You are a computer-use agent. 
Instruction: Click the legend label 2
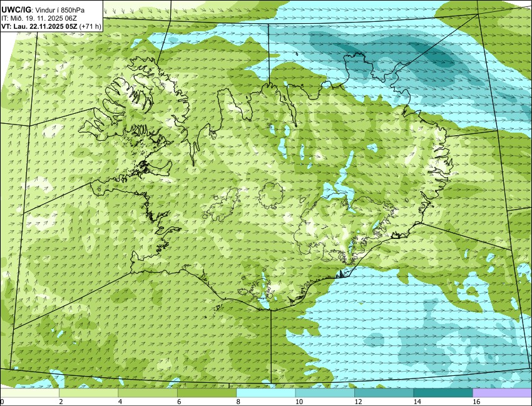(61, 402)
